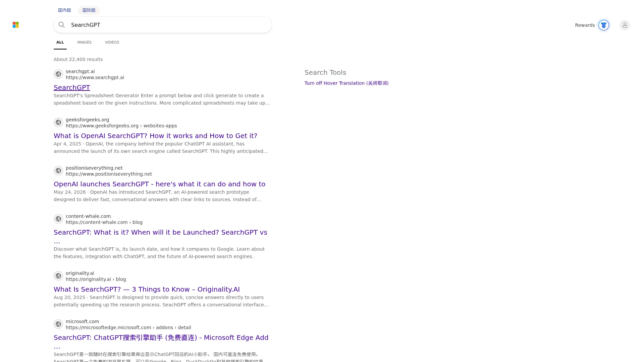The height and width of the screenshot is (362, 644).
Task: Open 'What is OpenAI SearchGPT?' result
Action: click(155, 136)
